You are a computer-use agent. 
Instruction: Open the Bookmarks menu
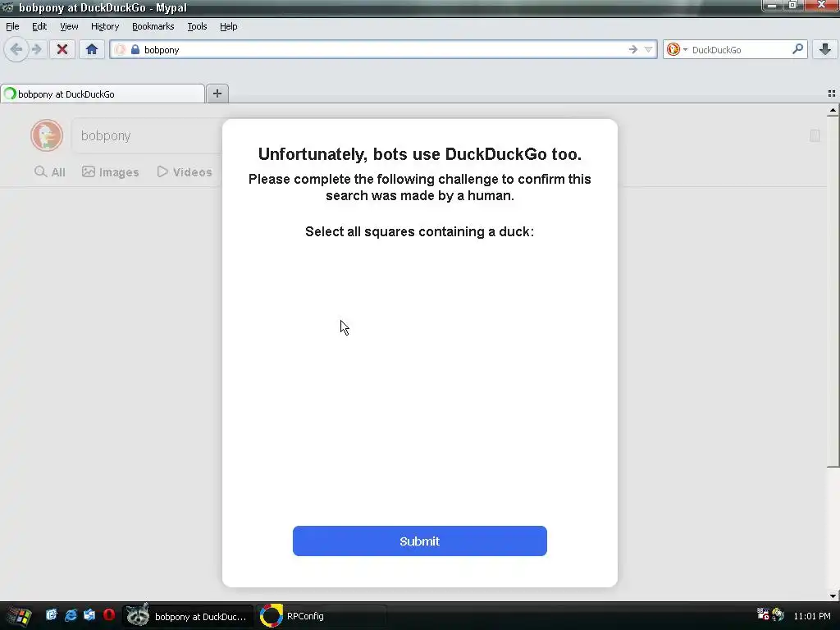click(153, 26)
